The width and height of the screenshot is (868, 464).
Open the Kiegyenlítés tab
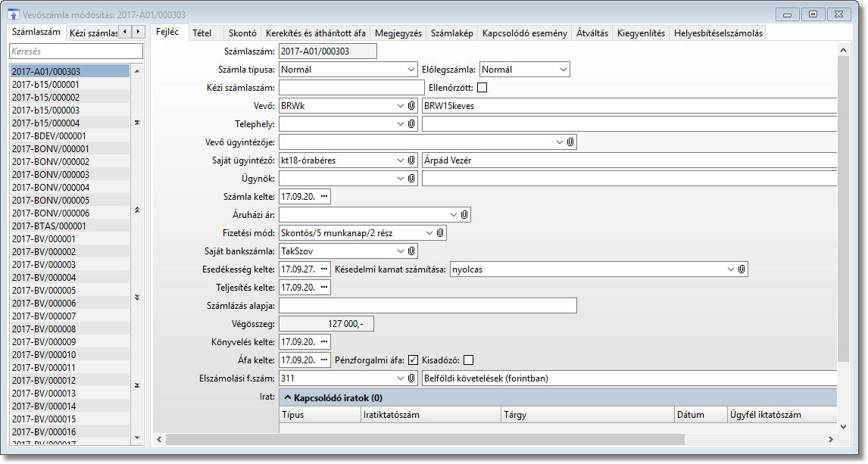[x=641, y=33]
